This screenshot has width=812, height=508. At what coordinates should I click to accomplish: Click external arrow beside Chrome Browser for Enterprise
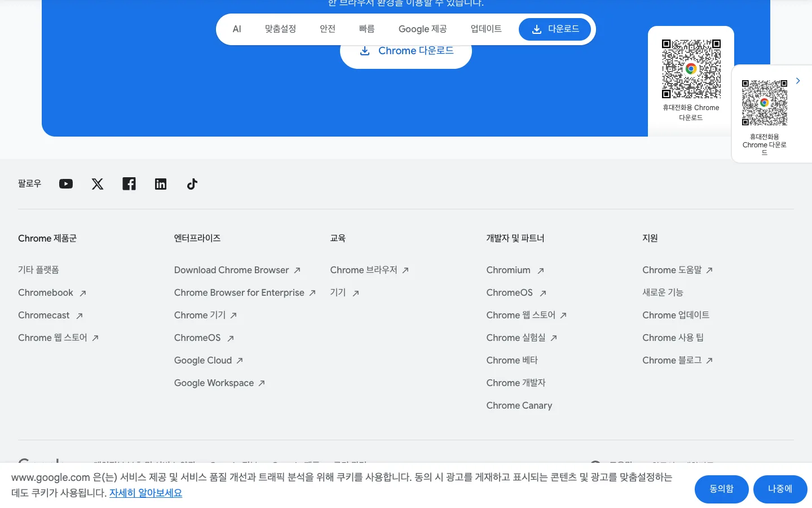point(312,293)
